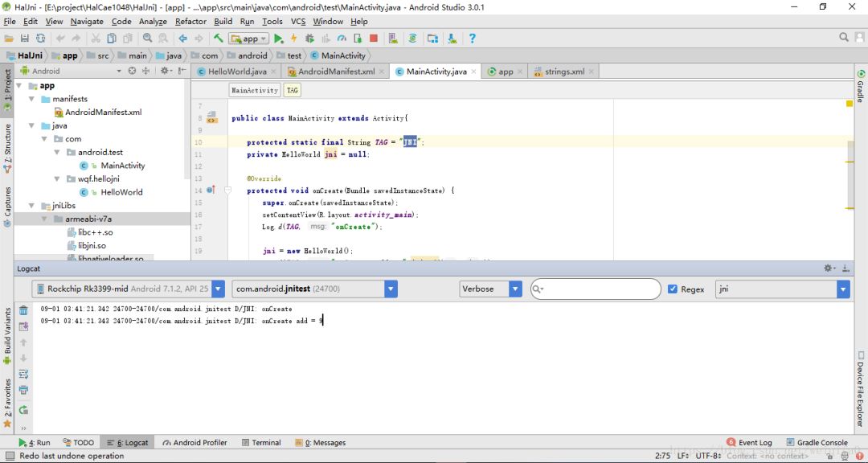The width and height of the screenshot is (868, 463).
Task: Run the app with the green play icon
Action: (278, 39)
